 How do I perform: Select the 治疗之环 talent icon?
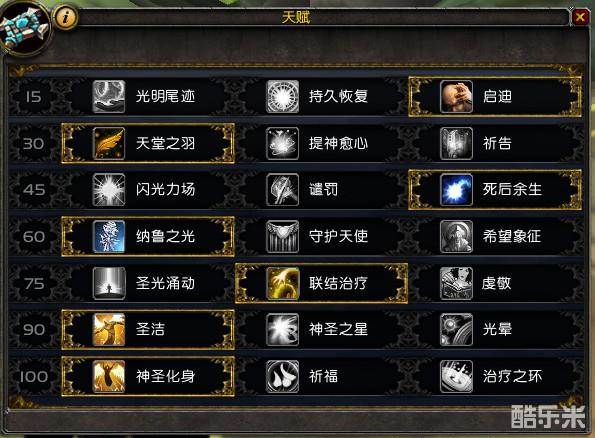pyautogui.click(x=456, y=376)
